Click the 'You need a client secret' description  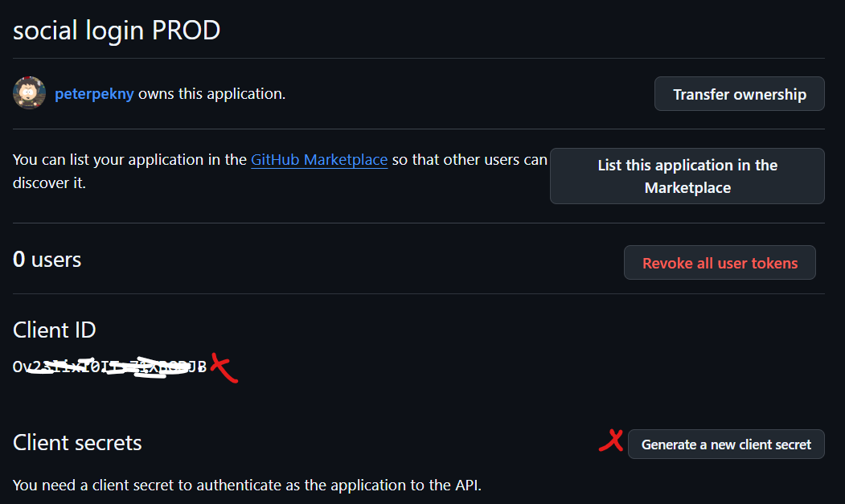247,486
